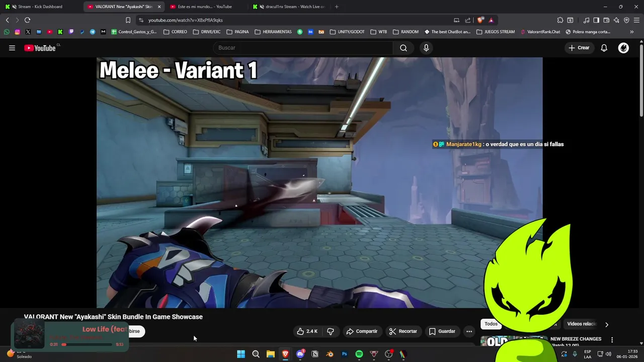
Task: Open the DRIVE/EXC bookmarks folder
Action: click(206, 32)
